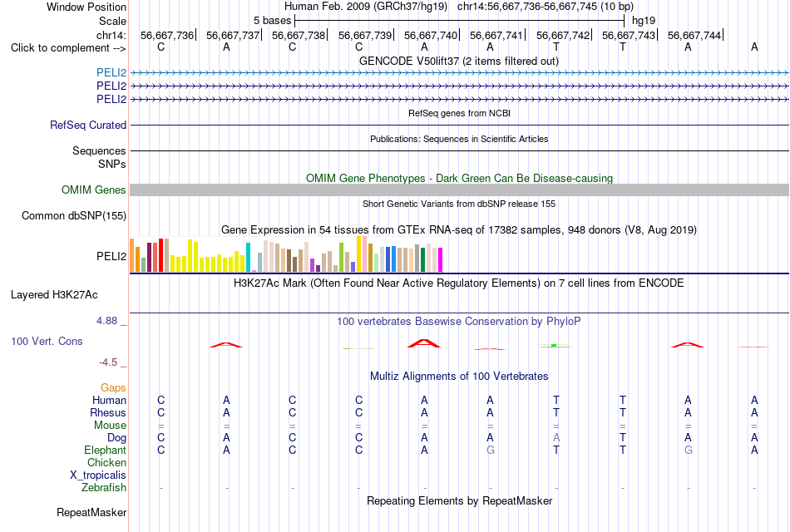Select the 'Human' species label

coord(109,400)
